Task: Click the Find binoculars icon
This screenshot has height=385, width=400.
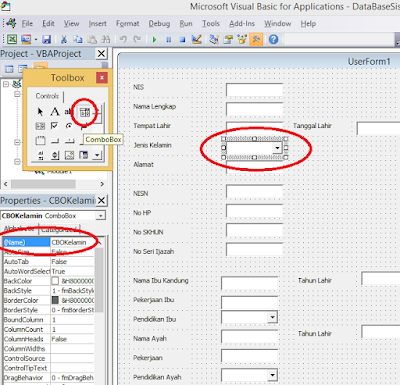Action: 106,39
